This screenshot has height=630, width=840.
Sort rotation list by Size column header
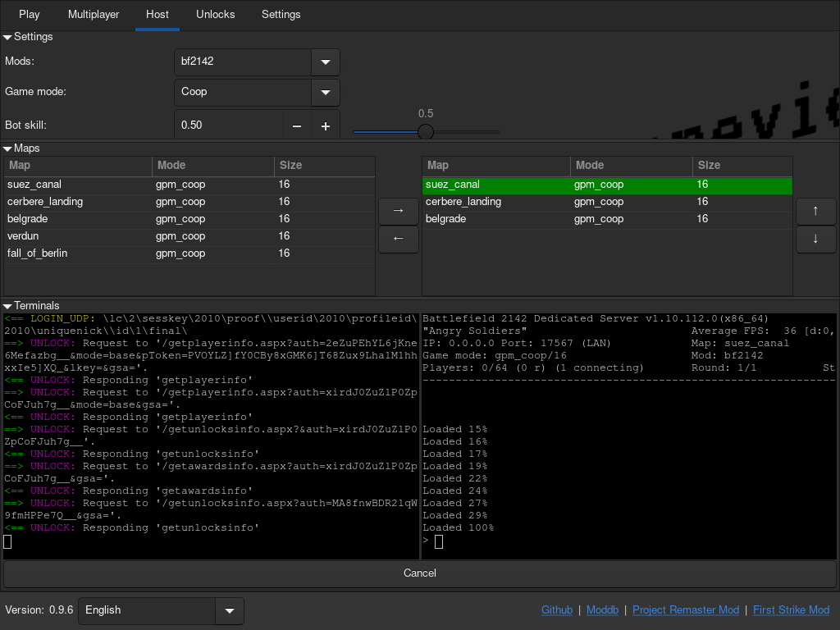(x=742, y=166)
